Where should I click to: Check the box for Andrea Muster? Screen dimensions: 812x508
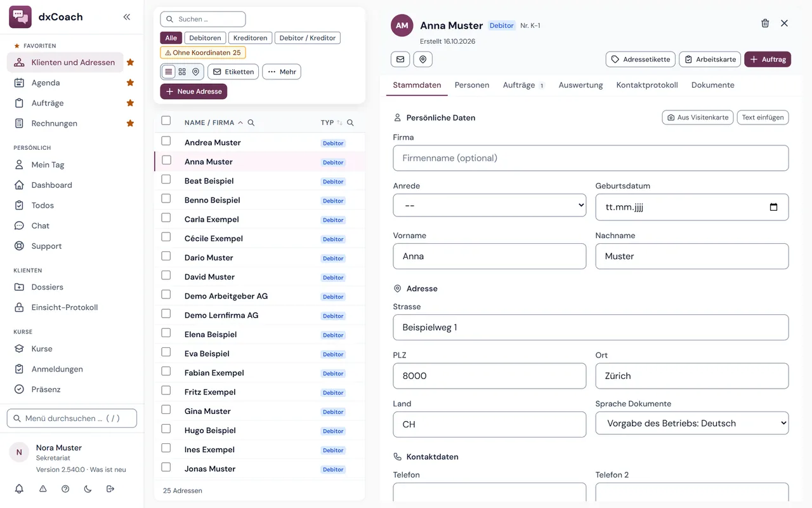coord(166,141)
